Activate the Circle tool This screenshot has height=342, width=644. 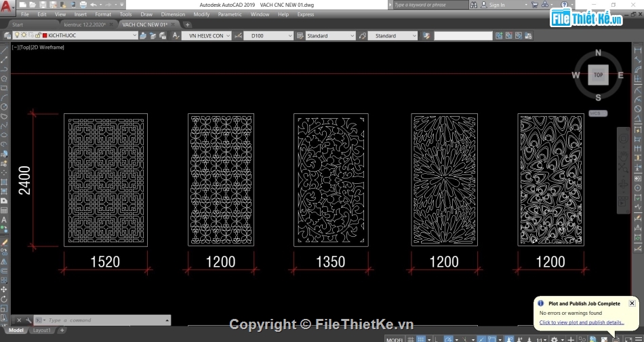[4, 107]
